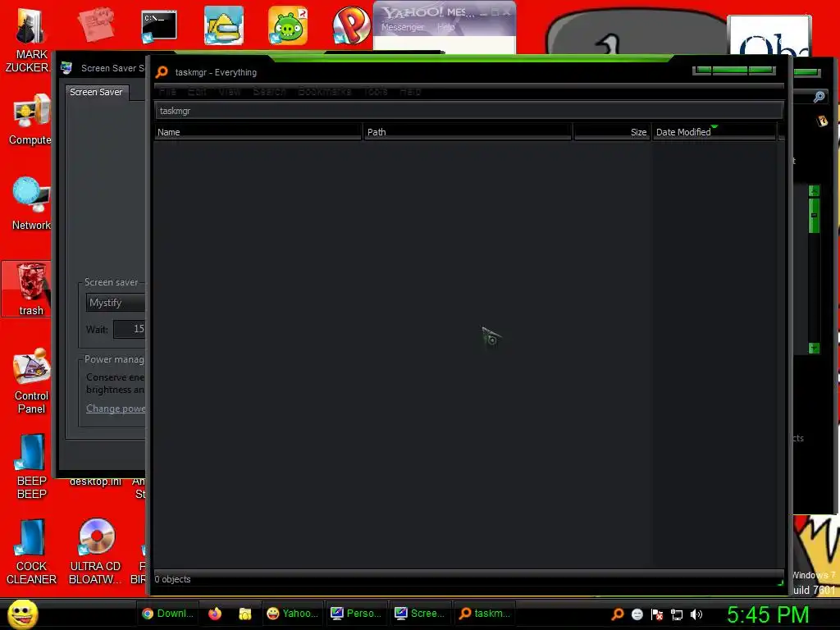Click the Yahoo Messenger smiley tray icon
The width and height of the screenshot is (840, 630).
[637, 614]
